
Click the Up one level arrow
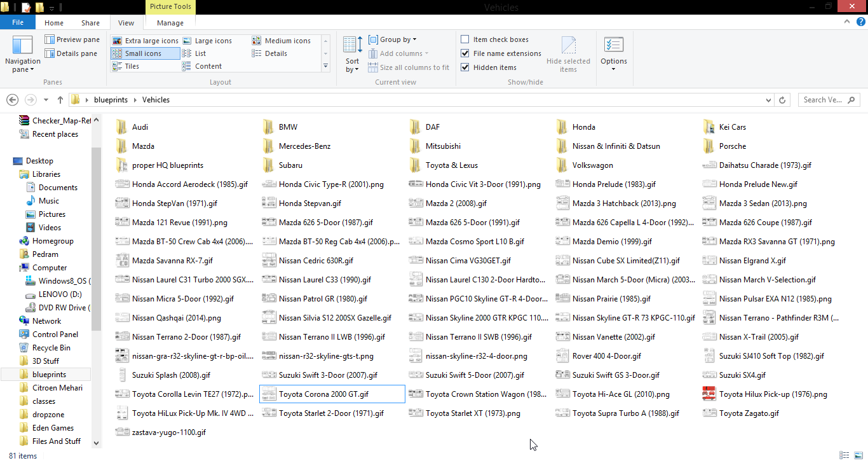60,100
